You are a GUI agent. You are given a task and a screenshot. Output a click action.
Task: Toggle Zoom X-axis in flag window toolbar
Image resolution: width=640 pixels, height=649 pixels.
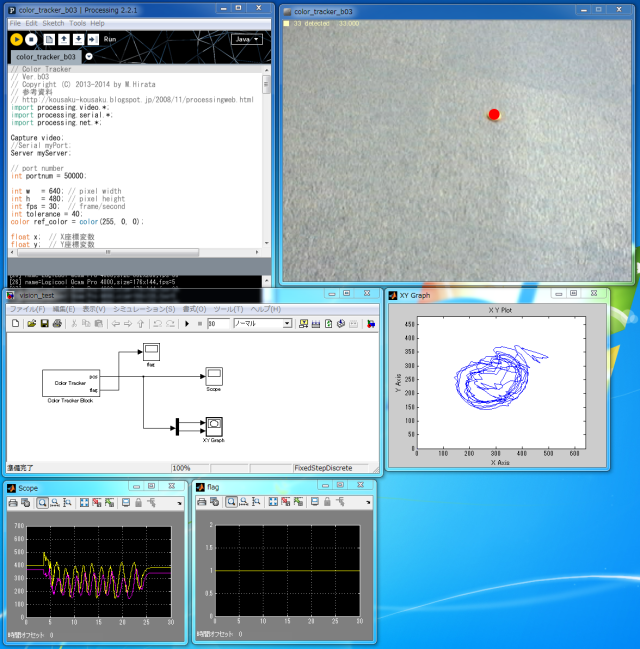click(244, 502)
